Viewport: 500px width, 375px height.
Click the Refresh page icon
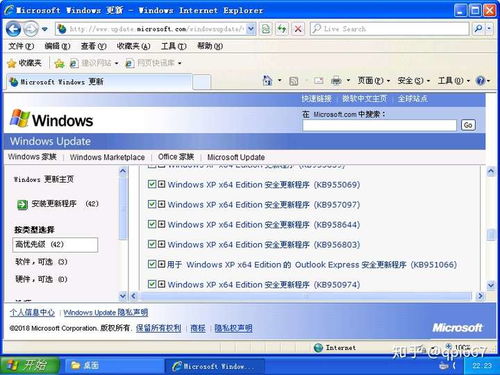282,29
